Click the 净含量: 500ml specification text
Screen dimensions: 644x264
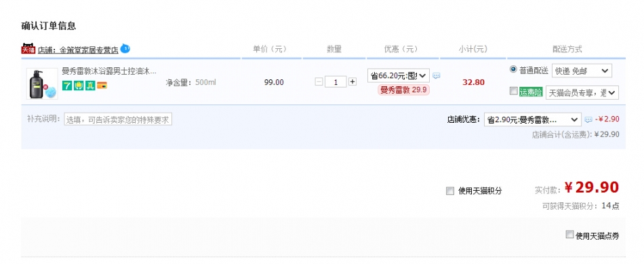click(190, 82)
